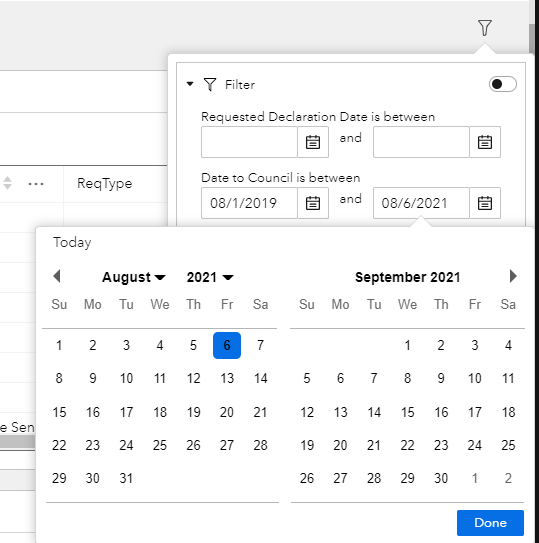The image size is (539, 543).
Task: Collapse the Filter section arrow
Action: (x=190, y=84)
